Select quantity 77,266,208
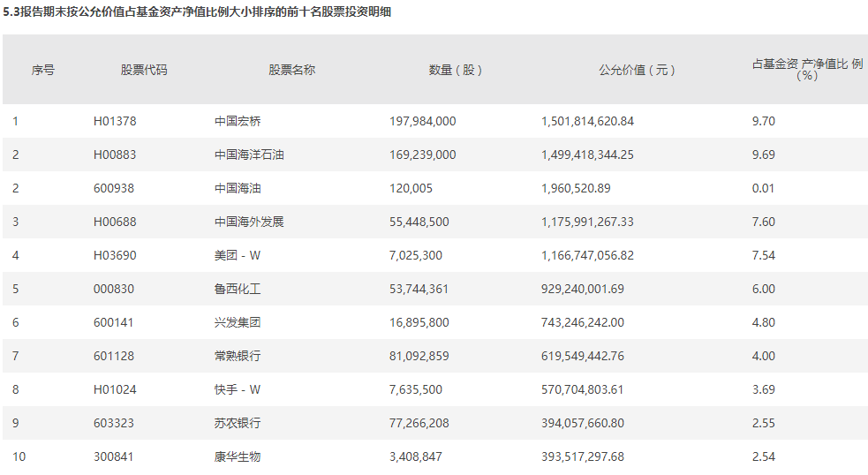Screen dimensions: 868x475 (x=419, y=424)
